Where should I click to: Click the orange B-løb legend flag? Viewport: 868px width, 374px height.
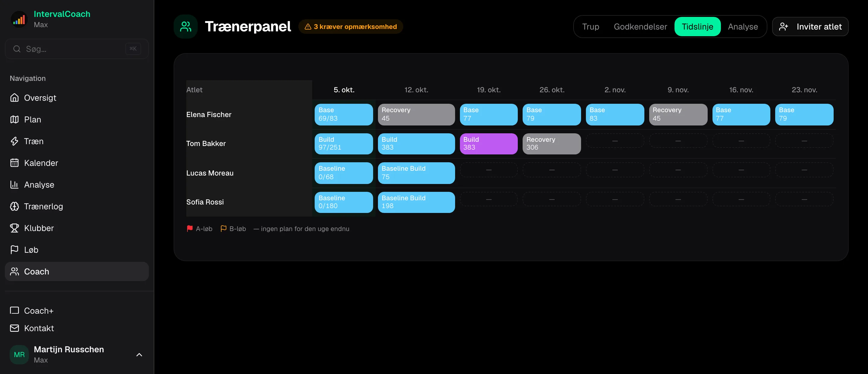point(223,229)
